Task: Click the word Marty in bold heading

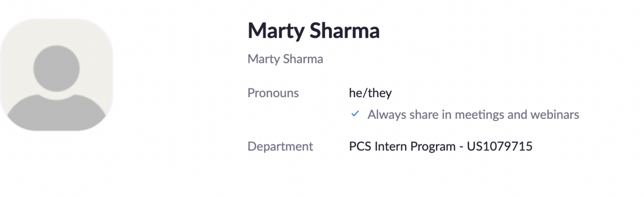Action: (x=276, y=31)
